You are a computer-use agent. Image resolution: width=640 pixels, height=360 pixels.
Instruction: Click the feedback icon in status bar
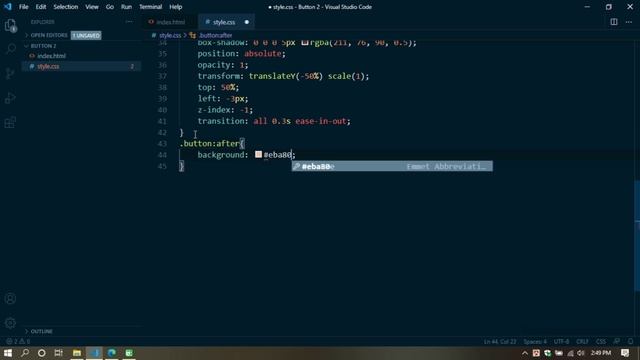(617, 341)
